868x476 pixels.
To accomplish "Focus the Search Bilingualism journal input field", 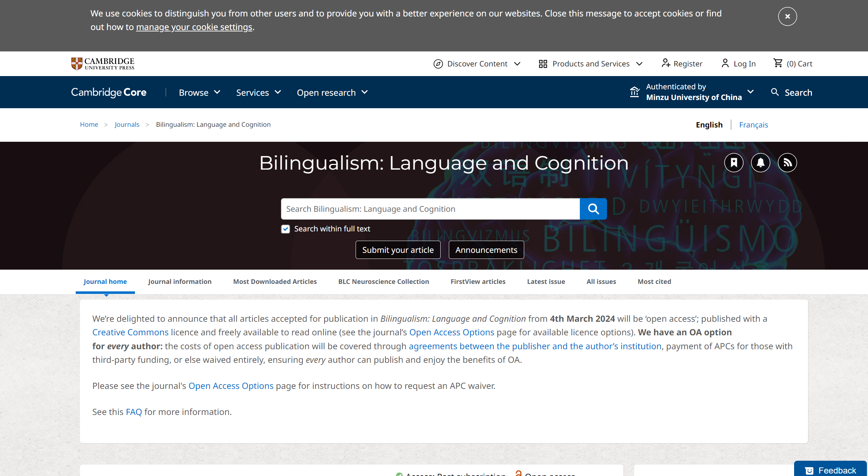I will point(430,209).
